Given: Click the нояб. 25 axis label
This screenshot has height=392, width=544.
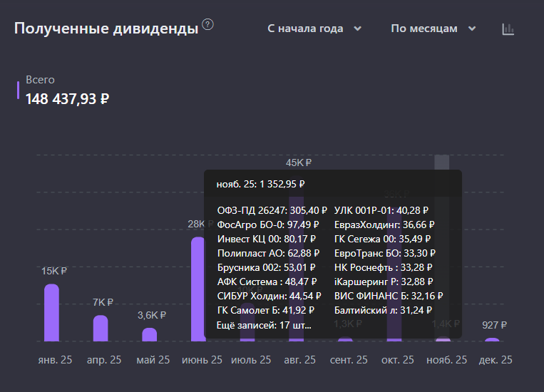Looking at the screenshot, I should 446,360.
